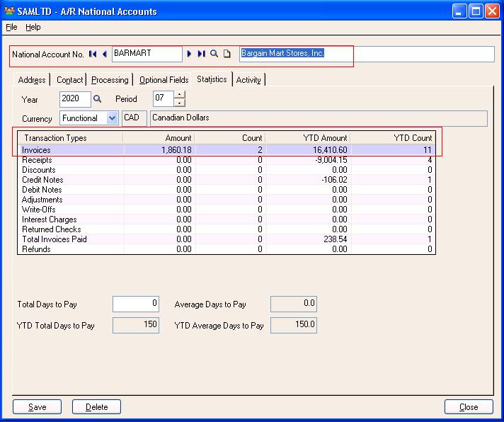Click the Total Days to Pay field
504x422 pixels.
[x=136, y=304]
